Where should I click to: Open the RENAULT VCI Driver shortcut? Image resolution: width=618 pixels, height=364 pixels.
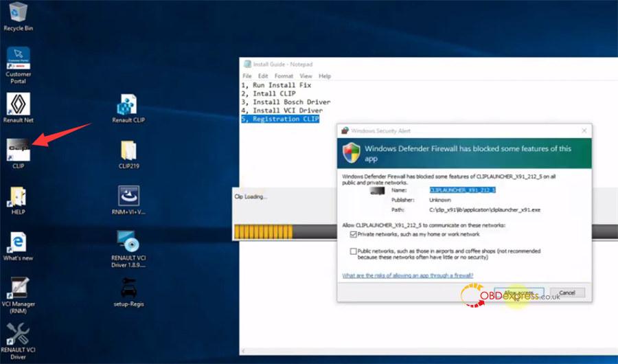pos(18,341)
